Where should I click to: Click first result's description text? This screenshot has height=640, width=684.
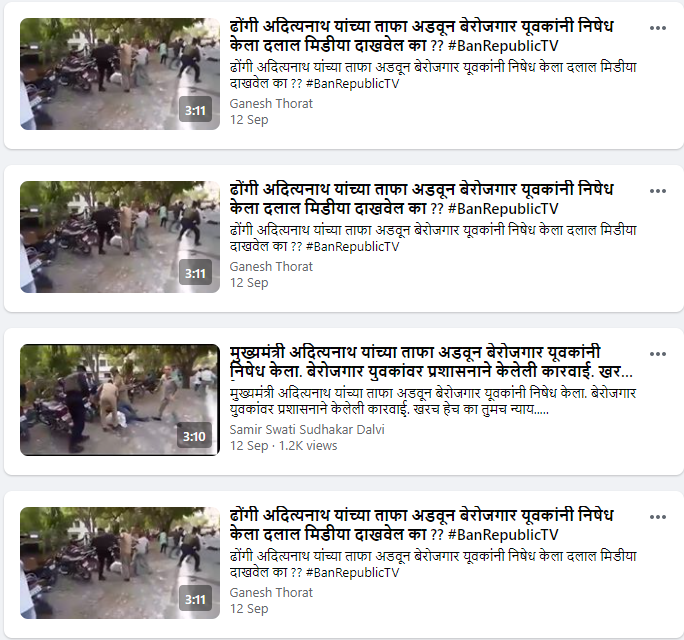[x=433, y=75]
